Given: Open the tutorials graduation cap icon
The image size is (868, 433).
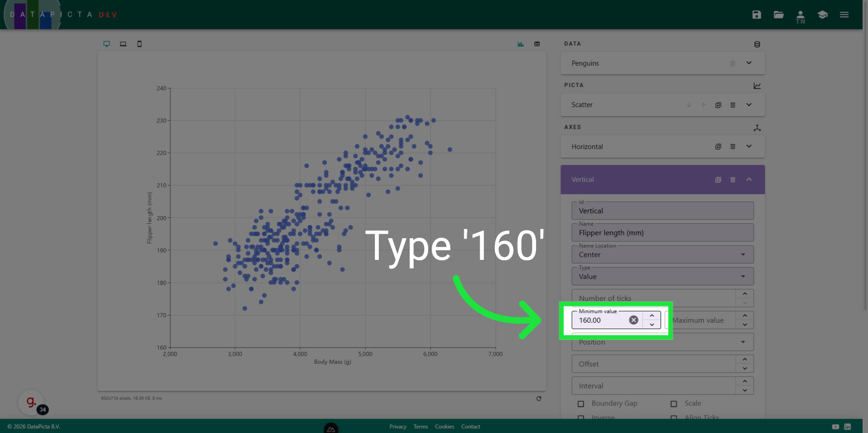Looking at the screenshot, I should coord(822,14).
